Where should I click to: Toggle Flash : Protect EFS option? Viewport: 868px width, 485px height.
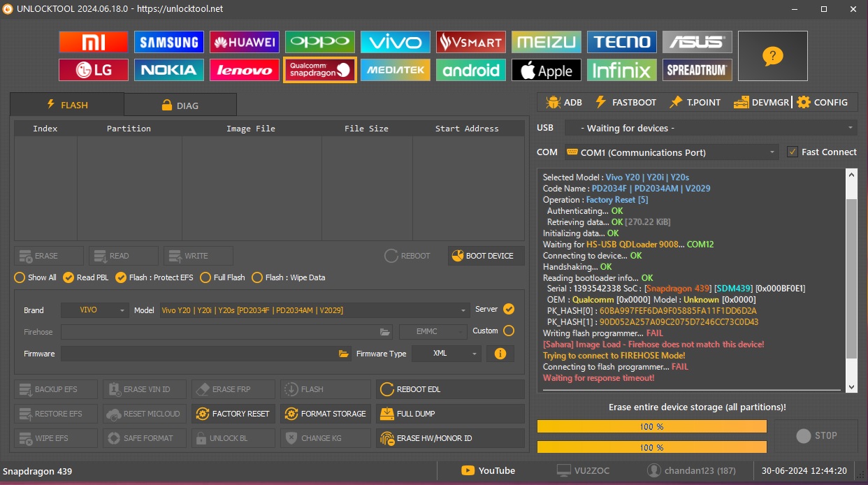pos(154,277)
